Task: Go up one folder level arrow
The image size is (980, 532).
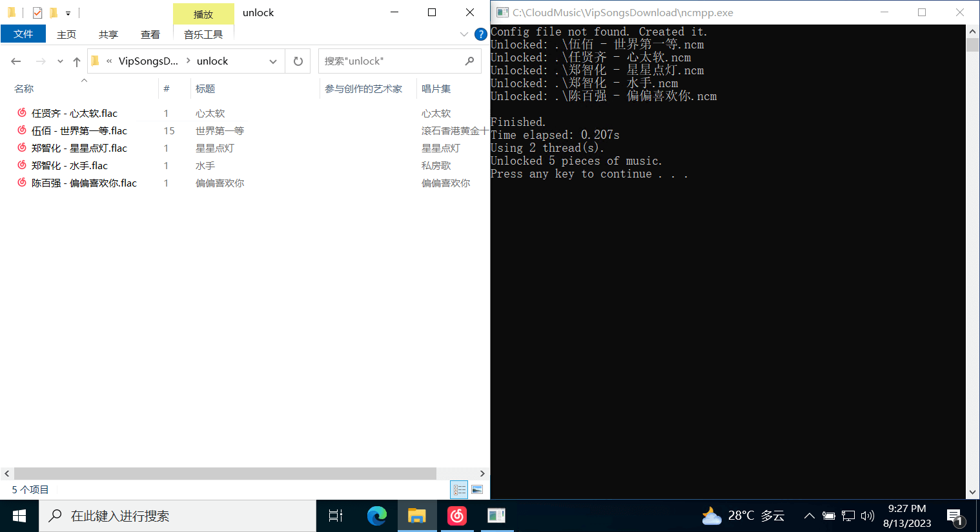Action: (x=77, y=61)
